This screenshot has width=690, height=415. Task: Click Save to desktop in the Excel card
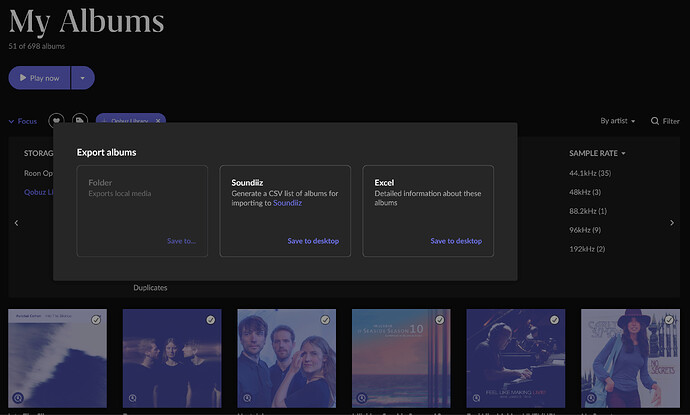tap(456, 241)
